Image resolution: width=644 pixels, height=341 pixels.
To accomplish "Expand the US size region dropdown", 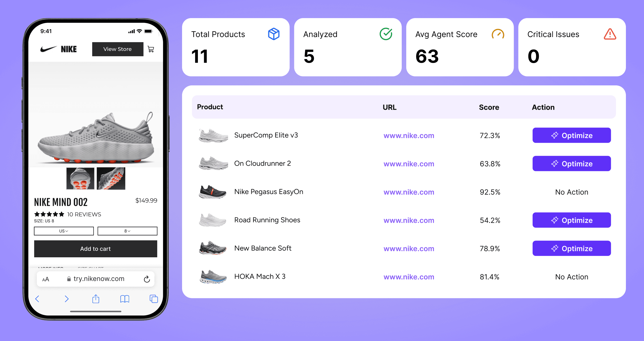I will [x=64, y=231].
